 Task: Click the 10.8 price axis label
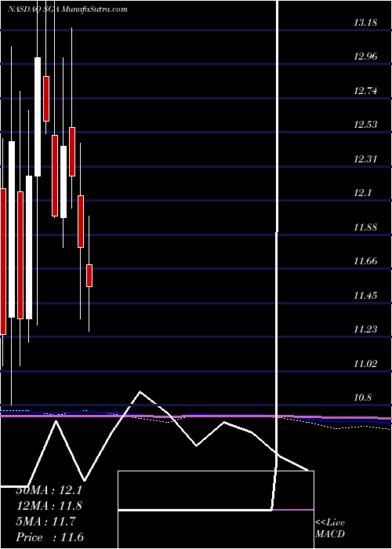362,398
